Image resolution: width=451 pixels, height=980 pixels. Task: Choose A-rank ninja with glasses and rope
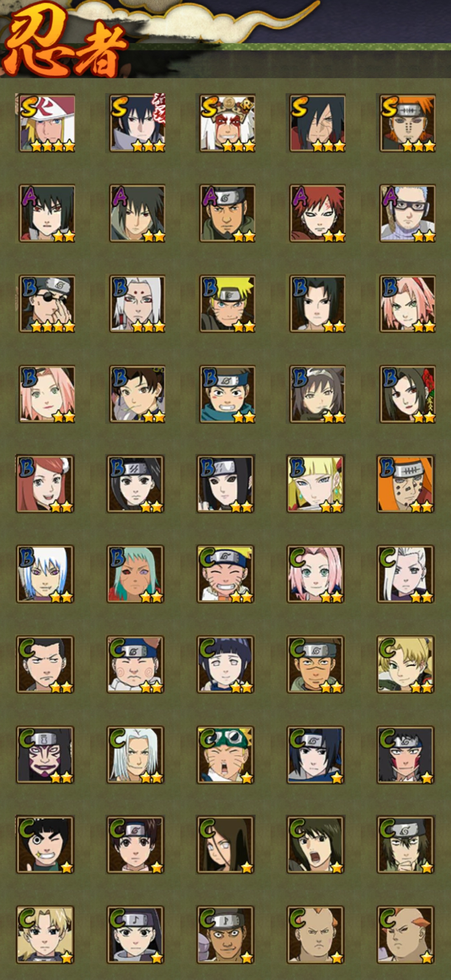[x=407, y=213]
